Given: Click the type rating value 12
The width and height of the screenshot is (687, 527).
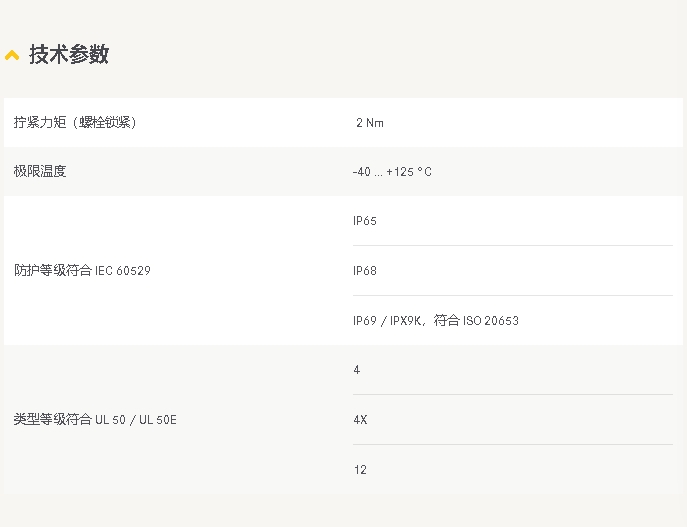Looking at the screenshot, I should 360,470.
